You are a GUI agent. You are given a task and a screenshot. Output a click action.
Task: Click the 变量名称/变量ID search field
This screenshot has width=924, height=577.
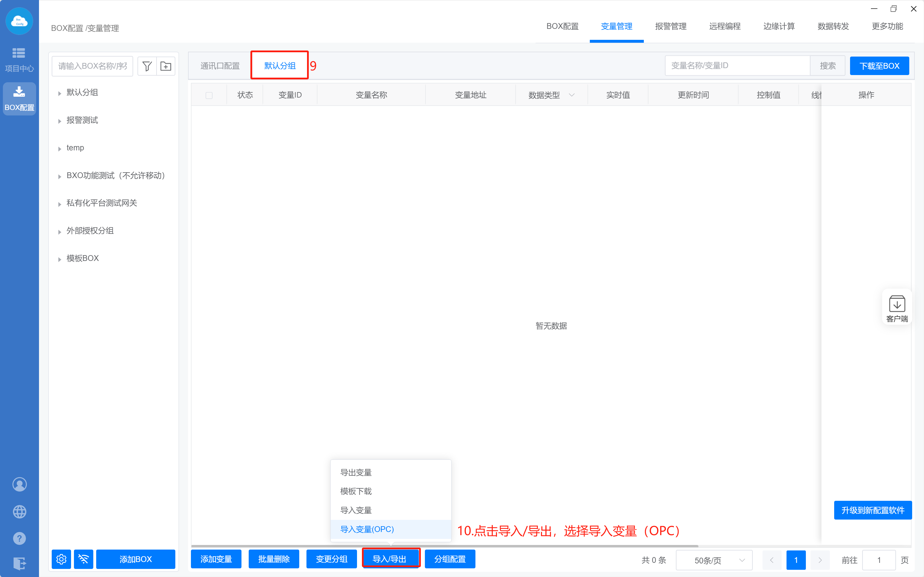pyautogui.click(x=737, y=66)
